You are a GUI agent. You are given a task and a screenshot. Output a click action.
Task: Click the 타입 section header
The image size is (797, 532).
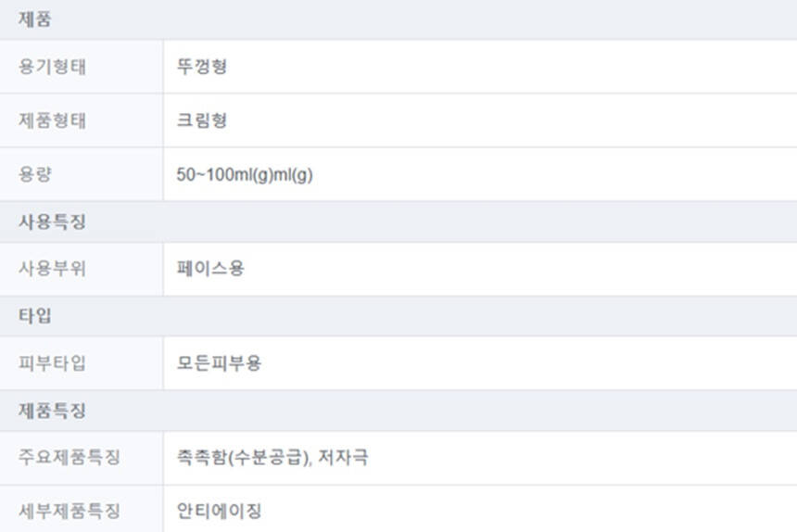click(34, 316)
